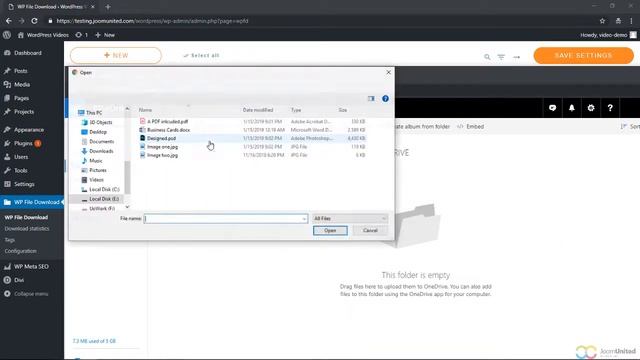Click WordPress logo in admin bar
Image resolution: width=640 pixels, height=360 pixels.
(7, 35)
